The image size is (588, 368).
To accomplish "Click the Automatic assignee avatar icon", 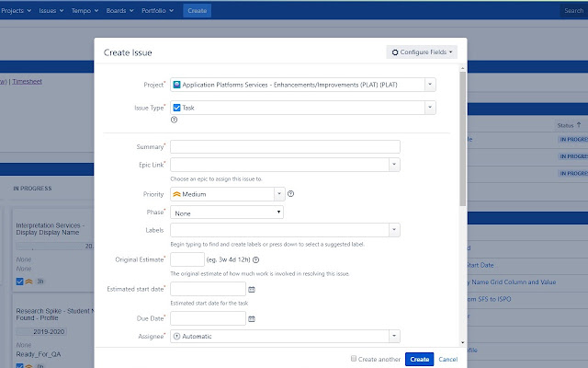I will point(177,336).
